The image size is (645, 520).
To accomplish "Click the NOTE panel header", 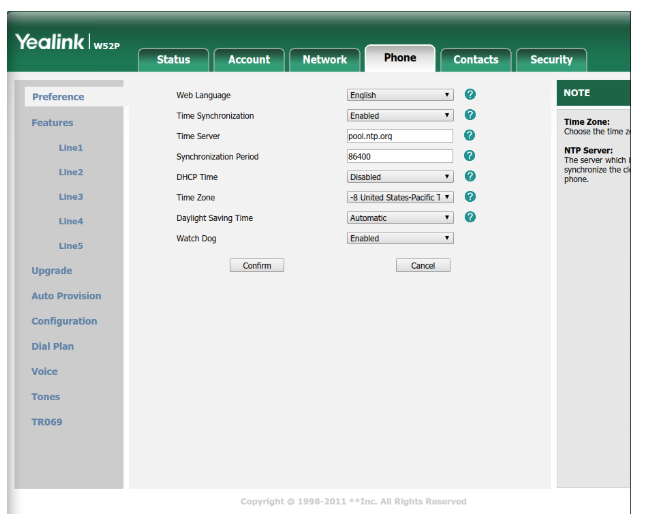I will [x=593, y=93].
